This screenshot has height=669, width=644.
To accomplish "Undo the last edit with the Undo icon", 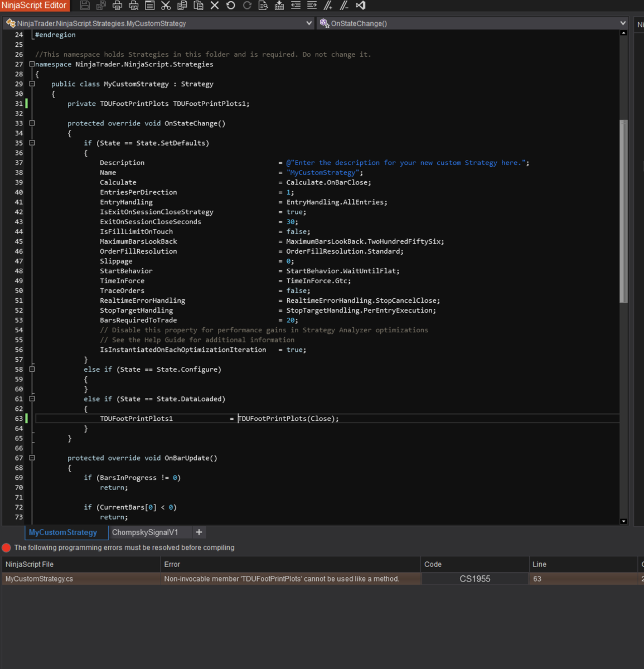I will (231, 6).
